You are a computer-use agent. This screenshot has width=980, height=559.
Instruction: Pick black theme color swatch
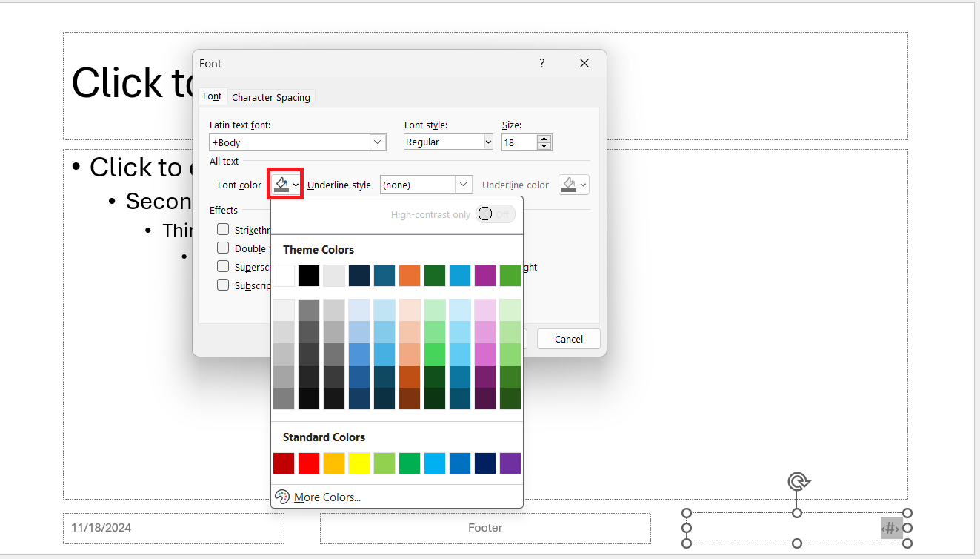(x=309, y=276)
